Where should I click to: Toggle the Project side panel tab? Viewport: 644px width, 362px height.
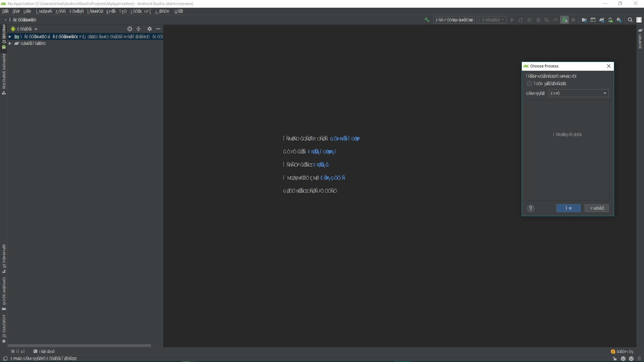pyautogui.click(x=4, y=37)
